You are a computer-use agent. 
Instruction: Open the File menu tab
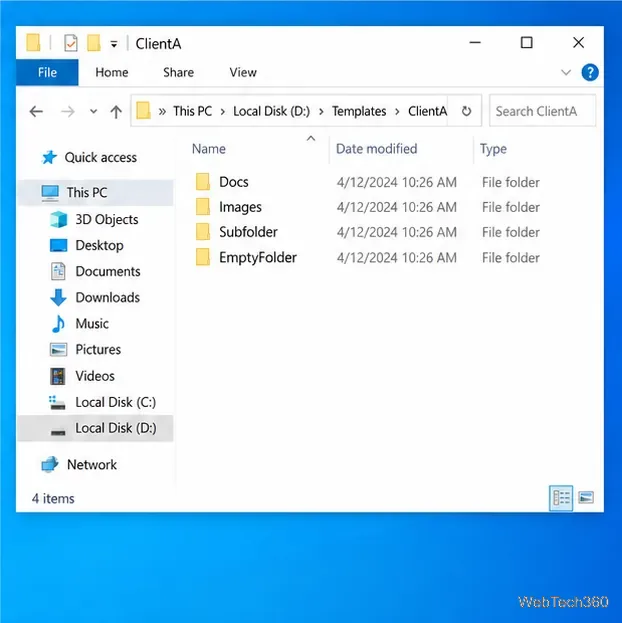pyautogui.click(x=47, y=72)
